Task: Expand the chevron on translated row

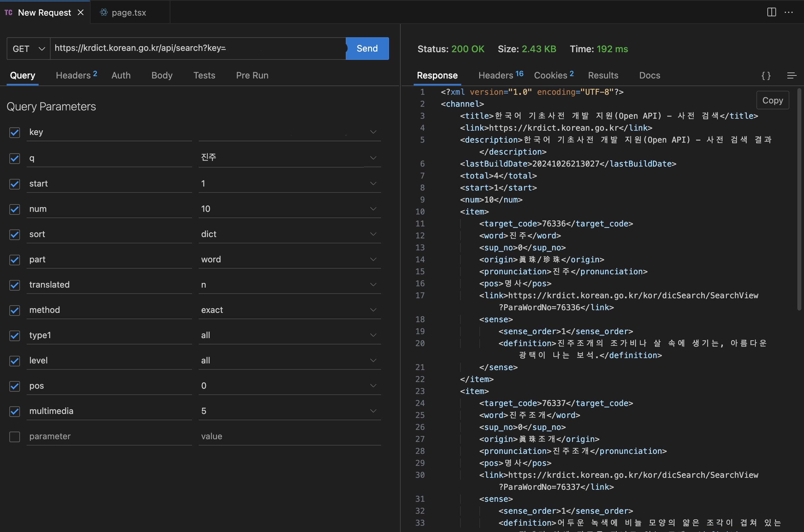Action: (x=373, y=284)
